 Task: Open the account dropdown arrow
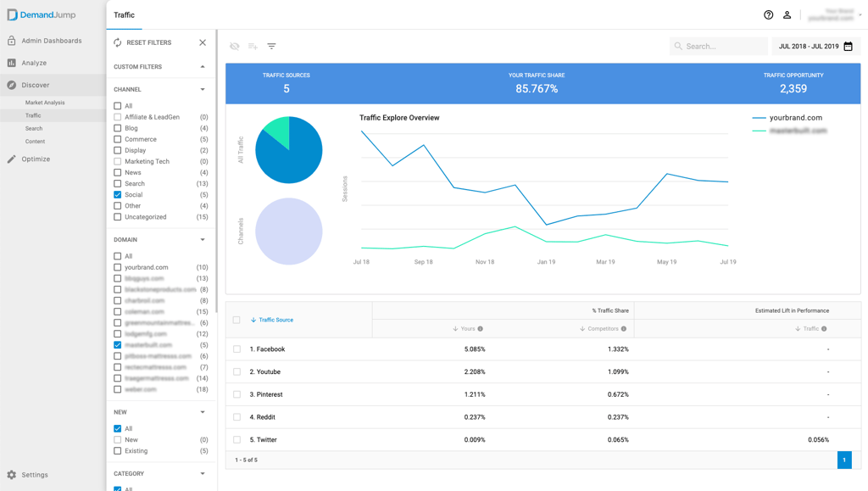(860, 15)
